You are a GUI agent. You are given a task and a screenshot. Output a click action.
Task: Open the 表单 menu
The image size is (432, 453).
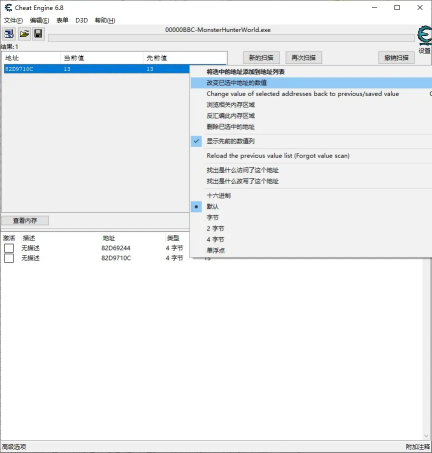62,21
